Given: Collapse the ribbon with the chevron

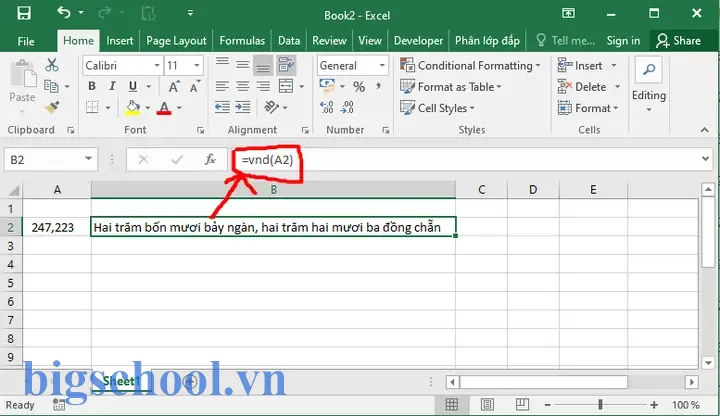Looking at the screenshot, I should pyautogui.click(x=704, y=130).
